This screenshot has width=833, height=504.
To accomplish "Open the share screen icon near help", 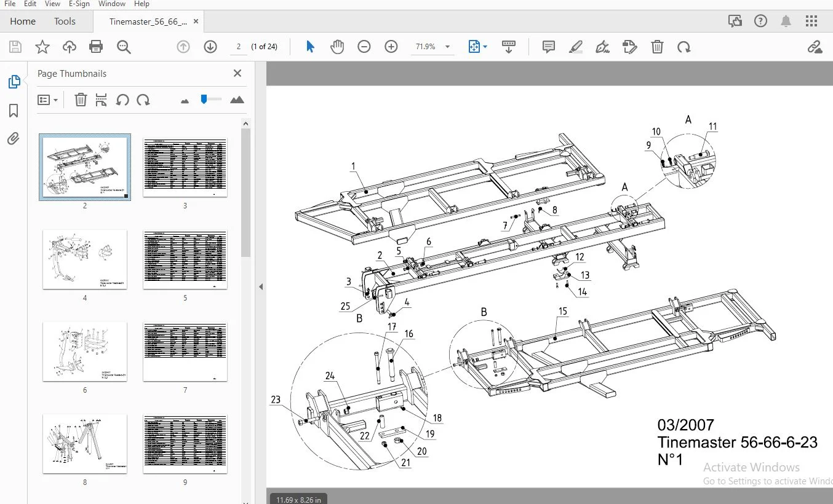I will tap(735, 22).
